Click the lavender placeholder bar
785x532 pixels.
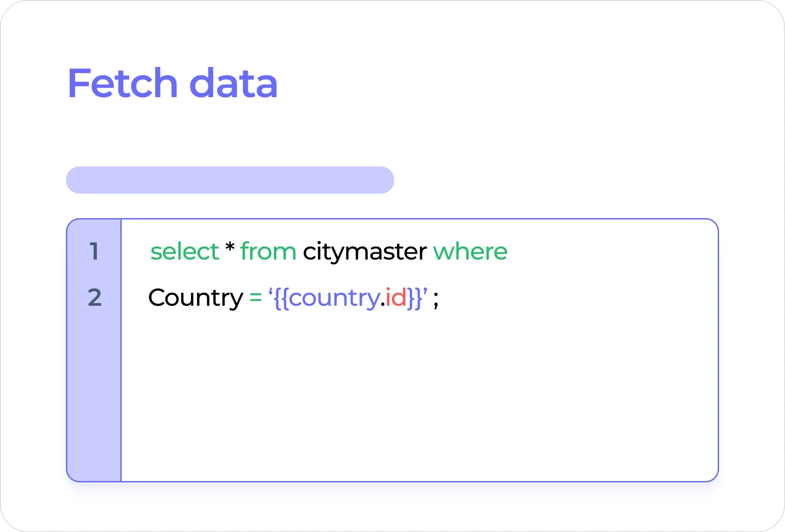coord(230,180)
